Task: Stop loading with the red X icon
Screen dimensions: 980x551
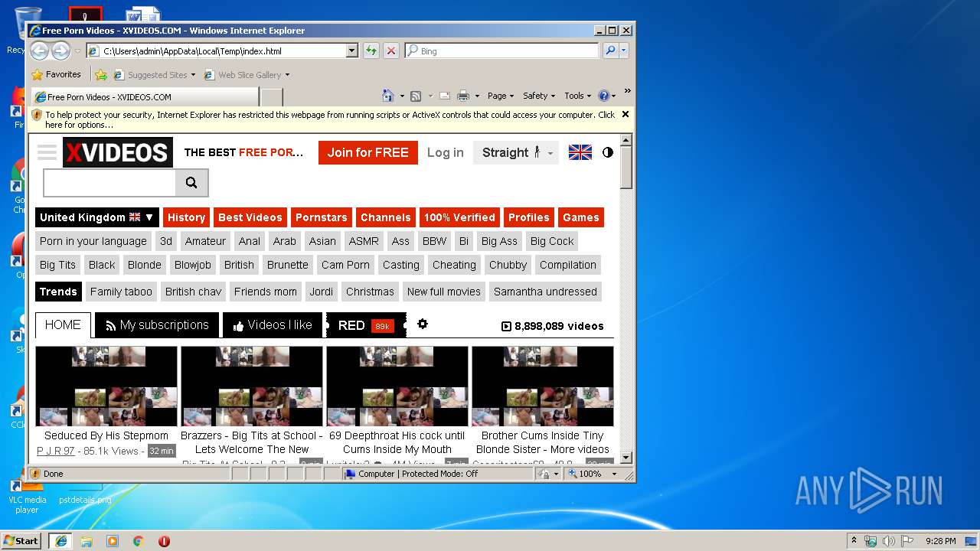Action: [390, 51]
